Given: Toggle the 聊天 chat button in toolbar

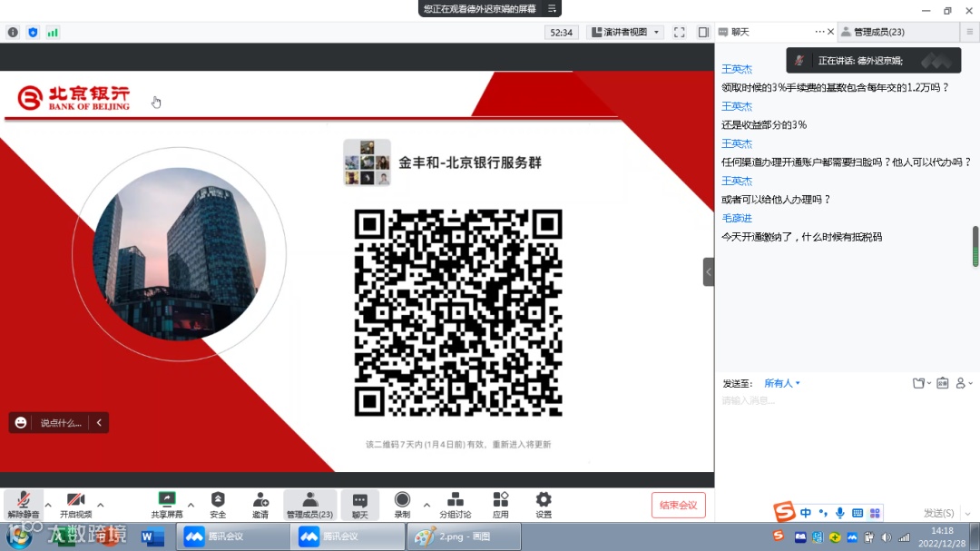Looking at the screenshot, I should [x=360, y=505].
